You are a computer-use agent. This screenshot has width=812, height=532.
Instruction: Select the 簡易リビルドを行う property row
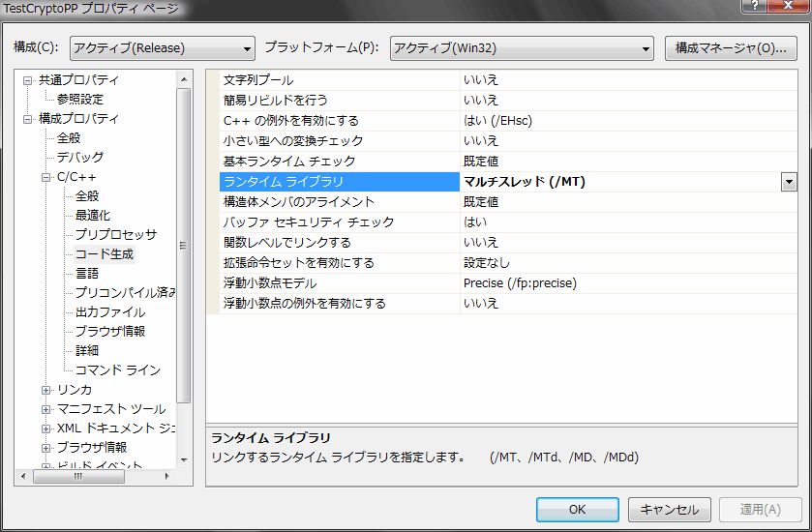tap(501, 100)
